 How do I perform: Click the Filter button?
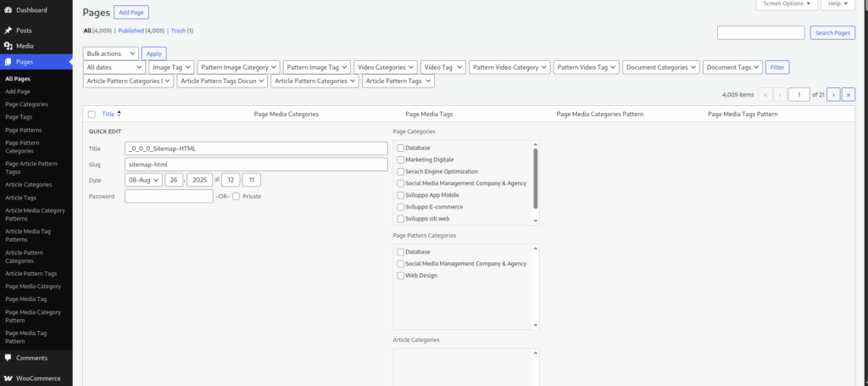click(777, 68)
